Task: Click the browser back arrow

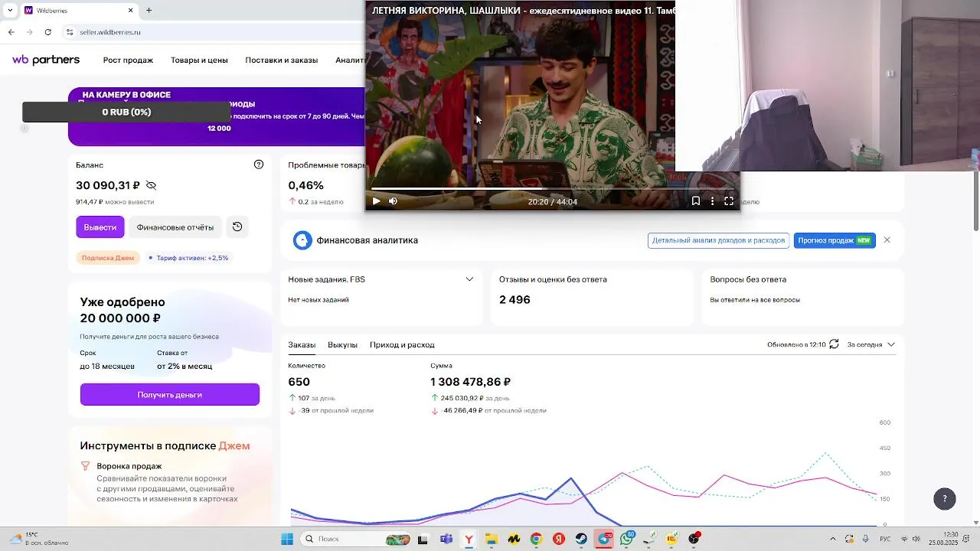Action: [11, 32]
